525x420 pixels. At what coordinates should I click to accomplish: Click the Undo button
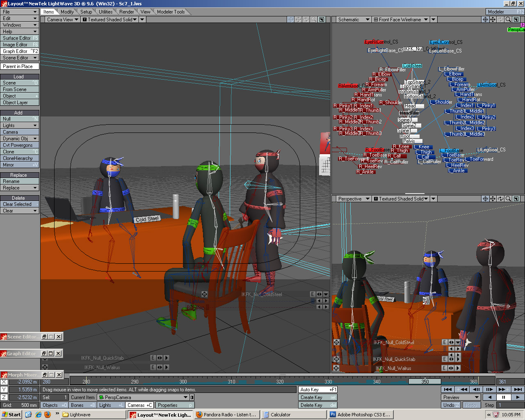[451, 405]
